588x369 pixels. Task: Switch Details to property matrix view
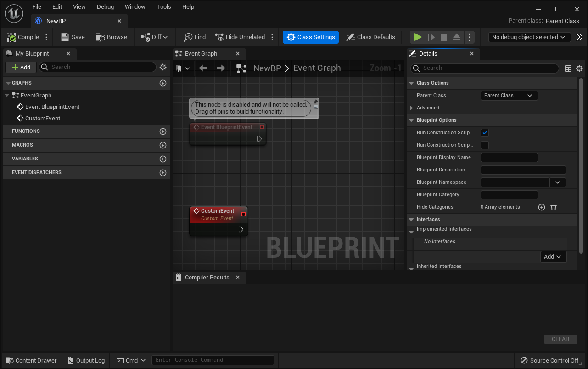pyautogui.click(x=568, y=68)
